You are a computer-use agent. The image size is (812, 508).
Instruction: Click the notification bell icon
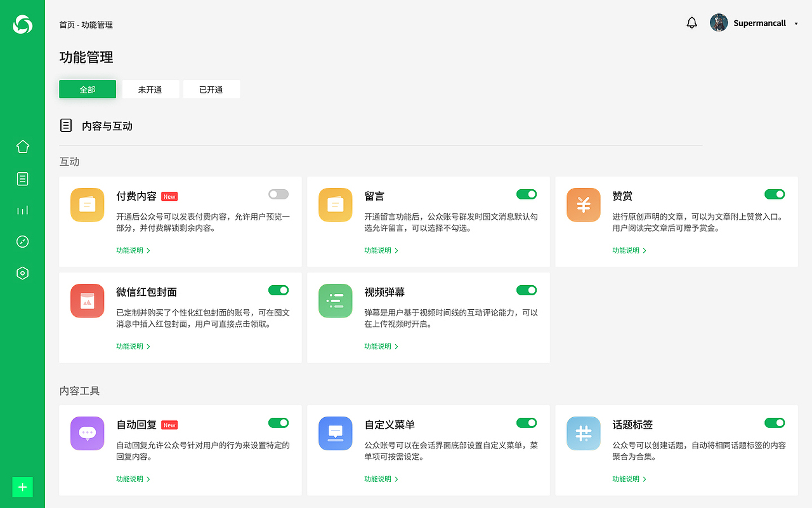click(x=691, y=22)
